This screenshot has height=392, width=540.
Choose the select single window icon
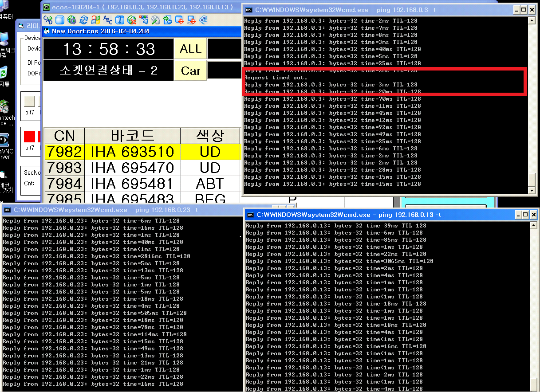pos(180,20)
